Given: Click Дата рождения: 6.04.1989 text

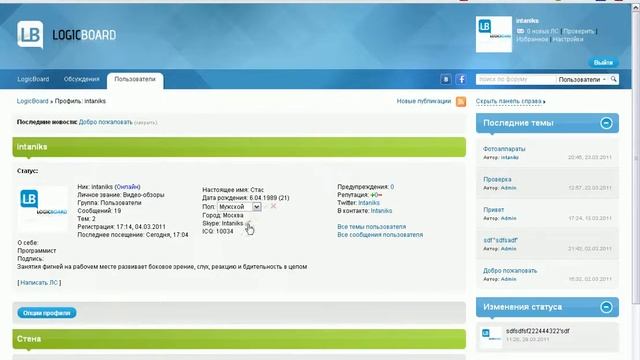Looking at the screenshot, I should pos(246,198).
